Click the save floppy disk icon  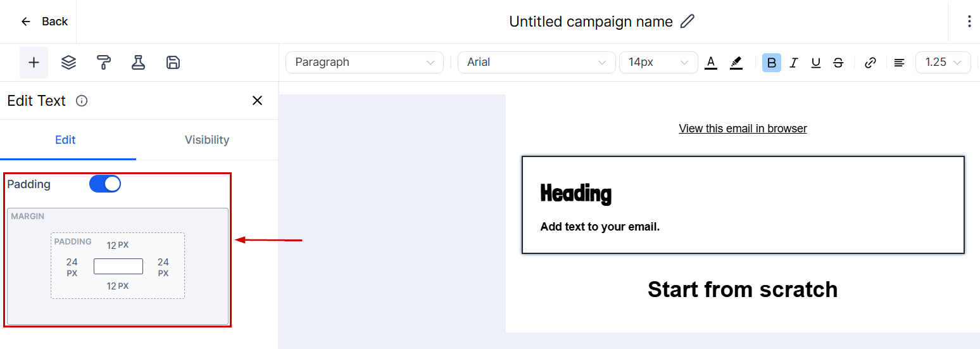tap(173, 62)
